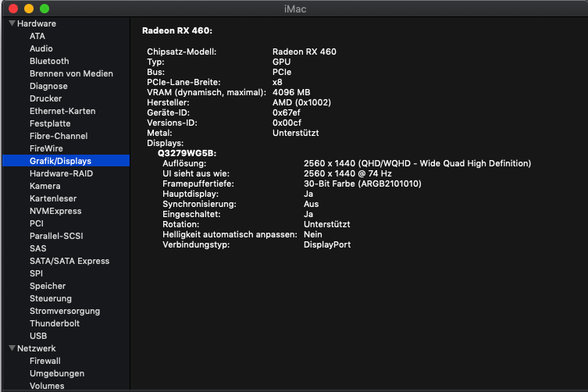Open SATA/SATA Express entry
The image size is (588, 392).
click(x=69, y=261)
